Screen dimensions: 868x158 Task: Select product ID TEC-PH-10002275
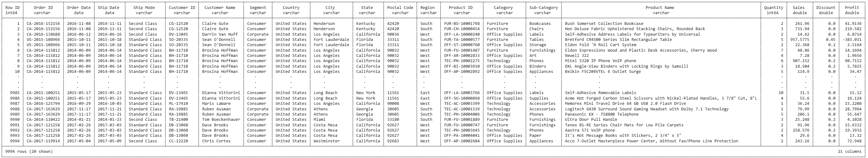462,61
